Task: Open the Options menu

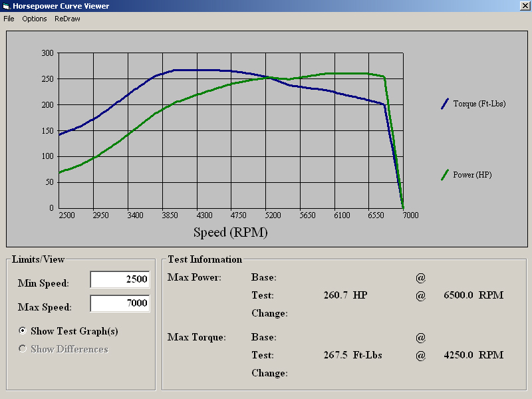Action: coord(35,19)
